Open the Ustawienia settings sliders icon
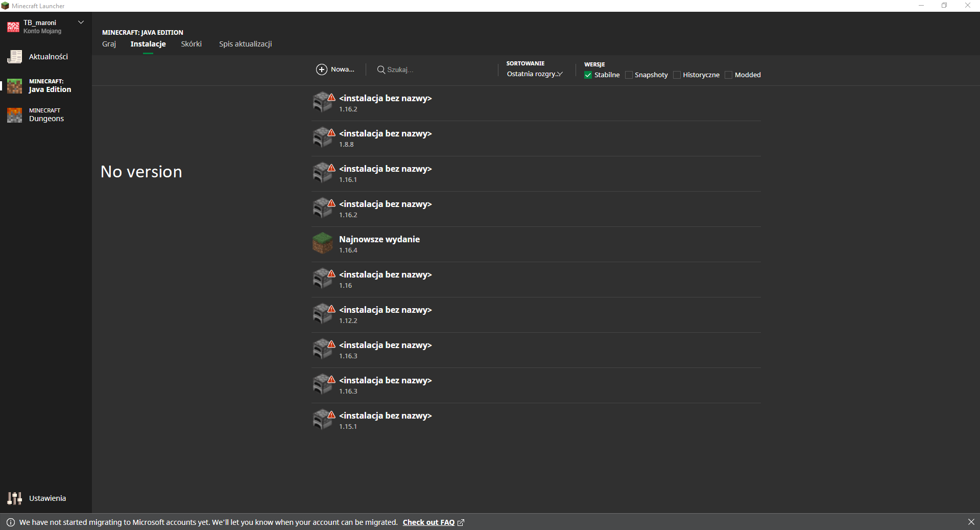This screenshot has width=980, height=530. (14, 498)
